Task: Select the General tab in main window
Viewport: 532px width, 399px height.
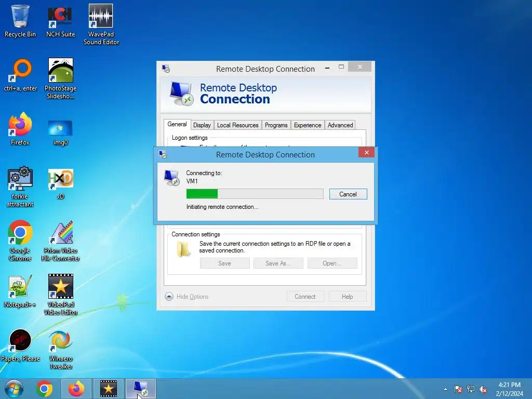Action: (x=177, y=124)
